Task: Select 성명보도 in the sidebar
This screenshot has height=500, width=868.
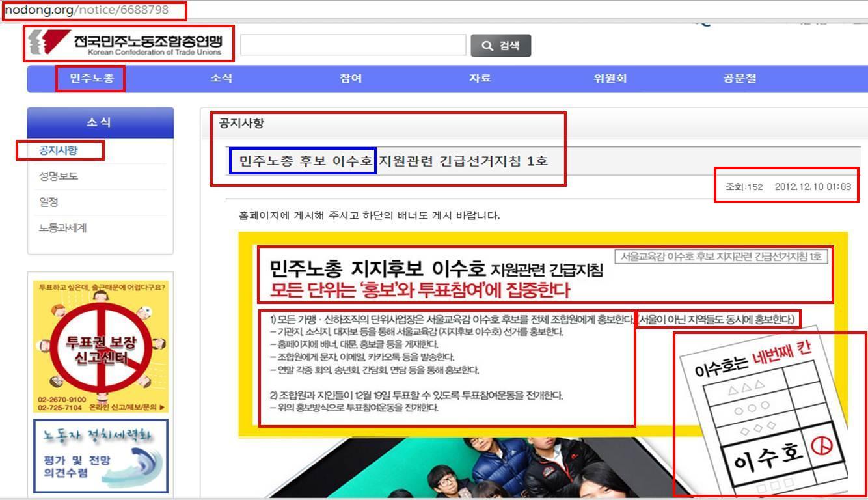Action: (58, 176)
